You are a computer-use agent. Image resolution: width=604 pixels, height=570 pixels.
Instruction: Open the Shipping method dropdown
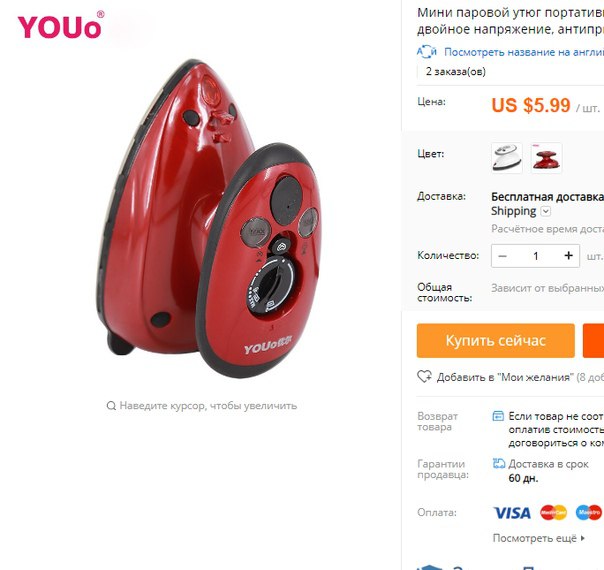[x=546, y=211]
